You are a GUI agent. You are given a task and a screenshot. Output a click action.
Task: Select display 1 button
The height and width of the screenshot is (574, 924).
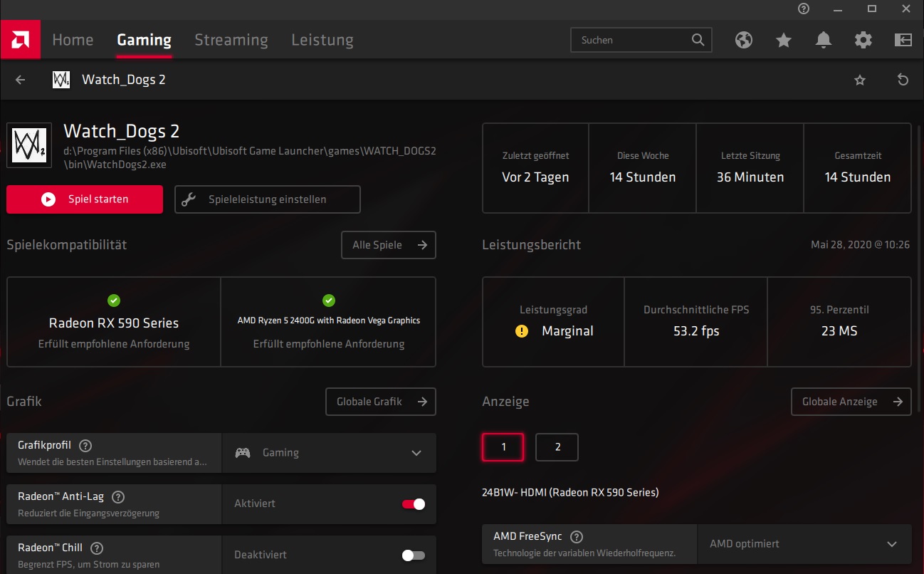click(503, 447)
